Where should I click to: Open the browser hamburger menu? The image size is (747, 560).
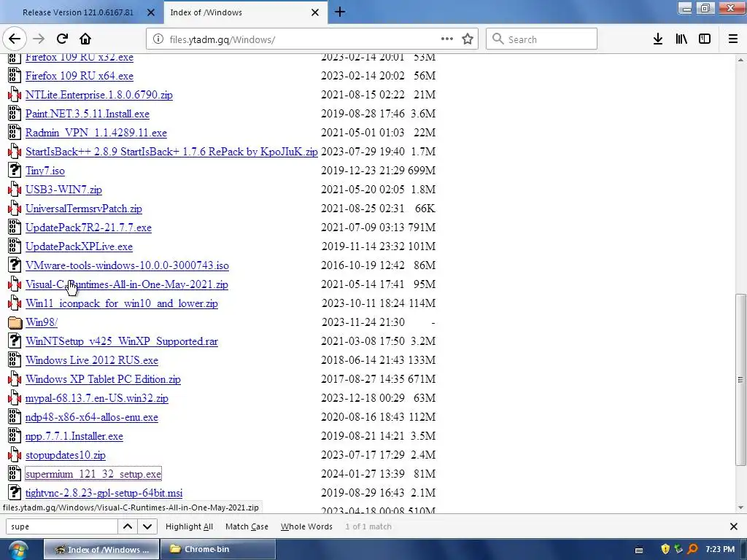(x=733, y=39)
